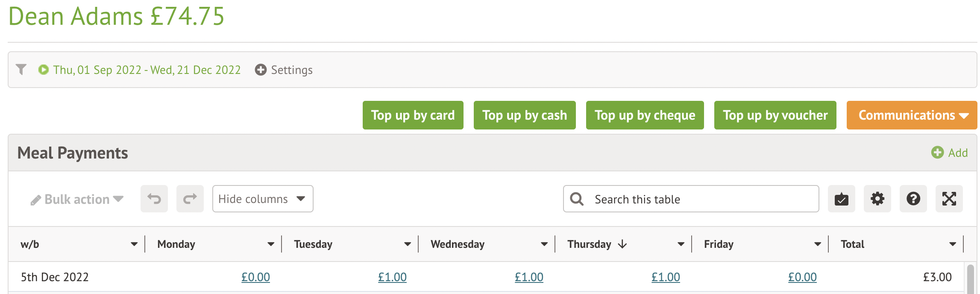Click the calendar check icon button
The image size is (980, 294).
[841, 199]
